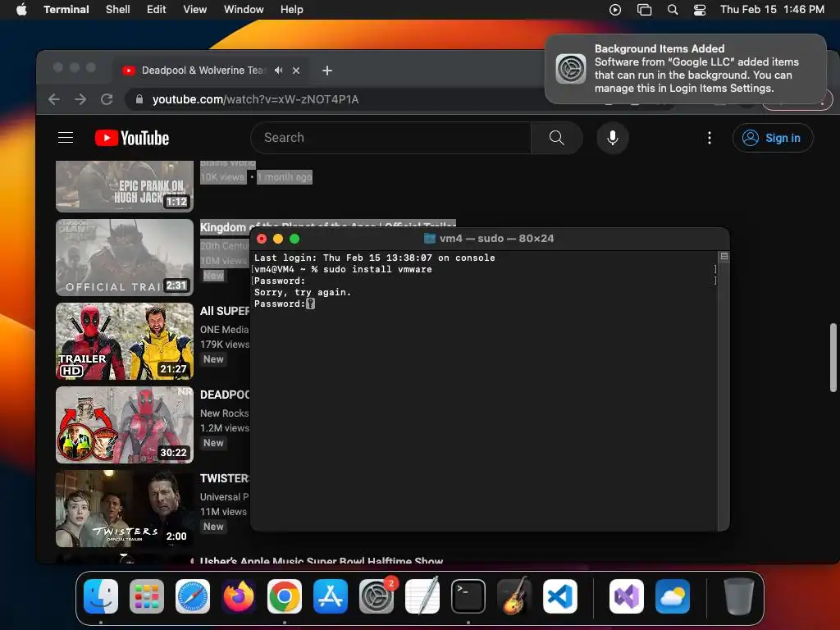The width and height of the screenshot is (840, 630).
Task: Open YouTube settings three-dot menu
Action: pyautogui.click(x=710, y=138)
